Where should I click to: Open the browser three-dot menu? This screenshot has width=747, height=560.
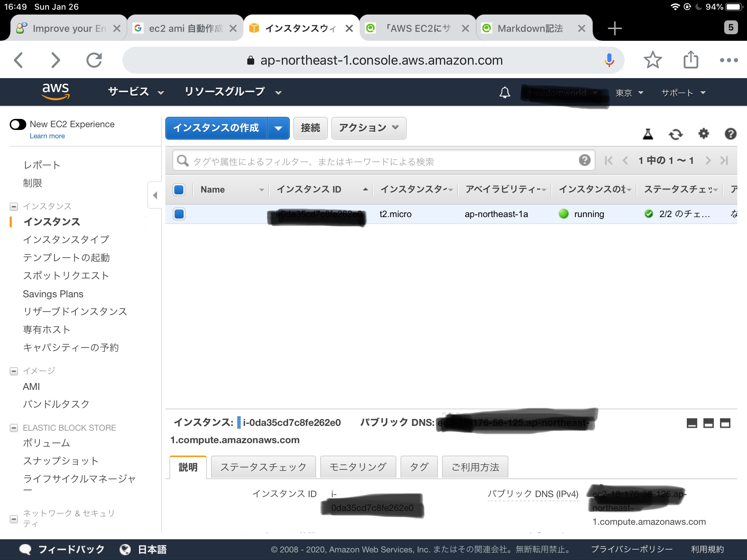point(729,60)
